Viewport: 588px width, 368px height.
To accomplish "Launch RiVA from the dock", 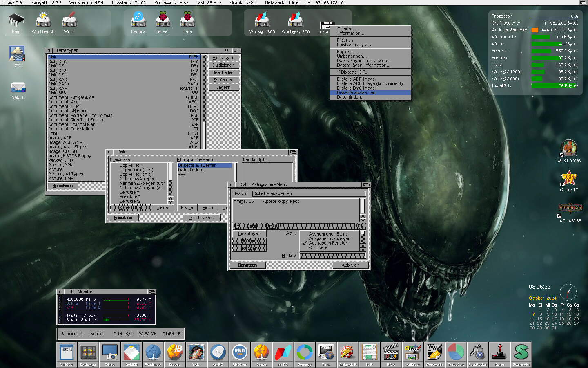I will pos(391,354).
